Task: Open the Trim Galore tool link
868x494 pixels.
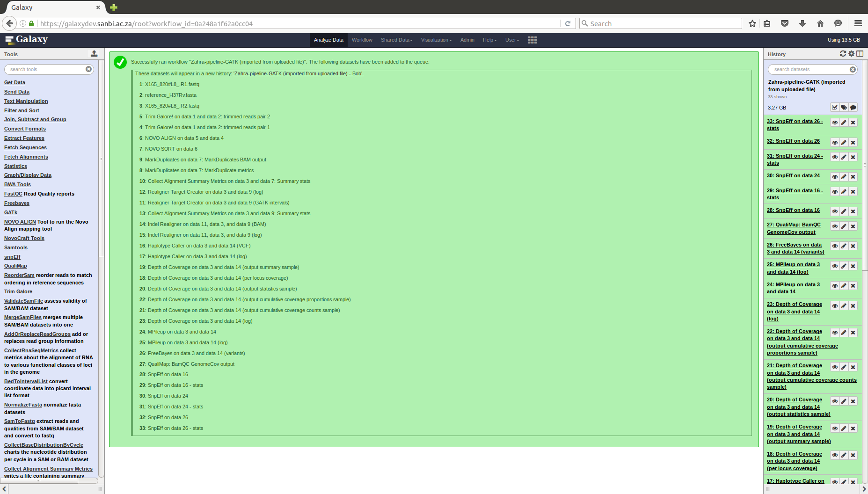Action: click(x=18, y=291)
